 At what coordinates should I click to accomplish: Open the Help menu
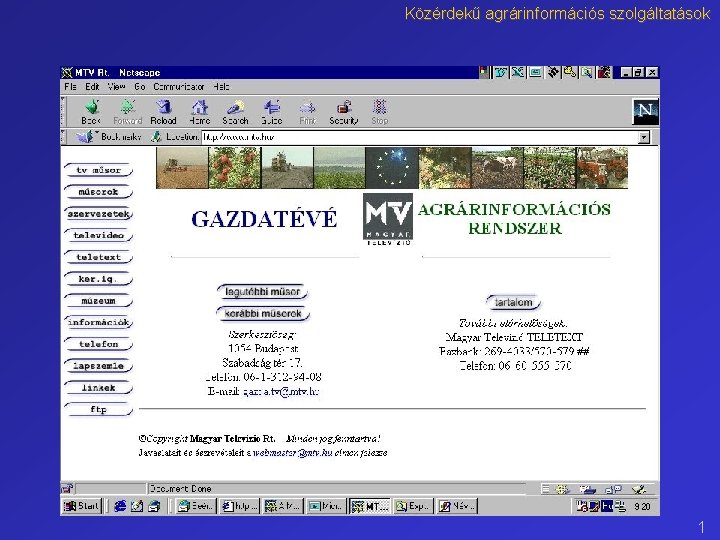click(x=221, y=86)
